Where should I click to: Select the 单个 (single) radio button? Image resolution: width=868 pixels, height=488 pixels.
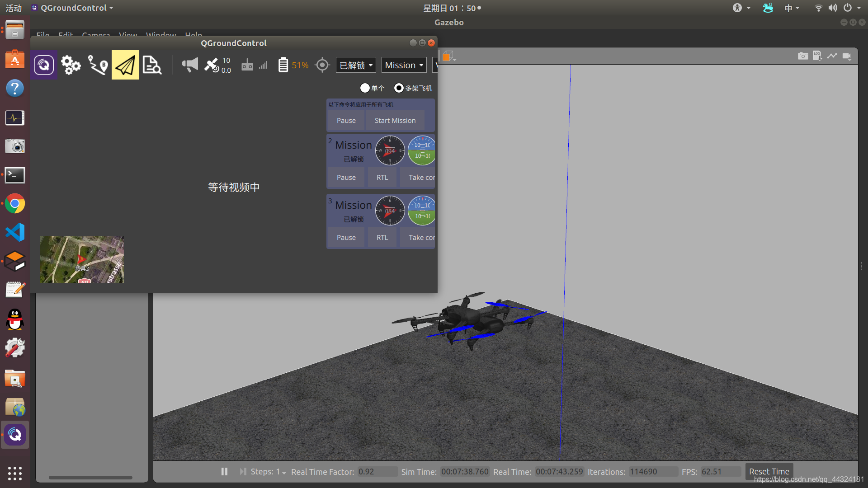pos(364,88)
